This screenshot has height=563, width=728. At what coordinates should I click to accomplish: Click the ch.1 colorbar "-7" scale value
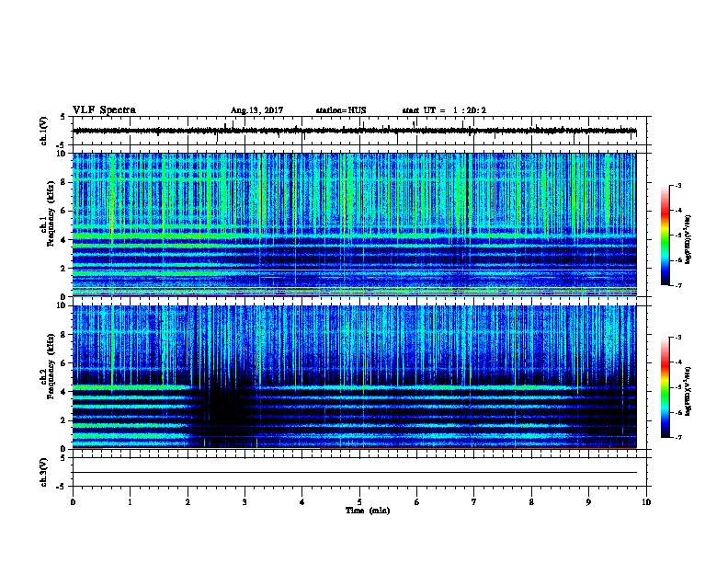click(x=677, y=285)
